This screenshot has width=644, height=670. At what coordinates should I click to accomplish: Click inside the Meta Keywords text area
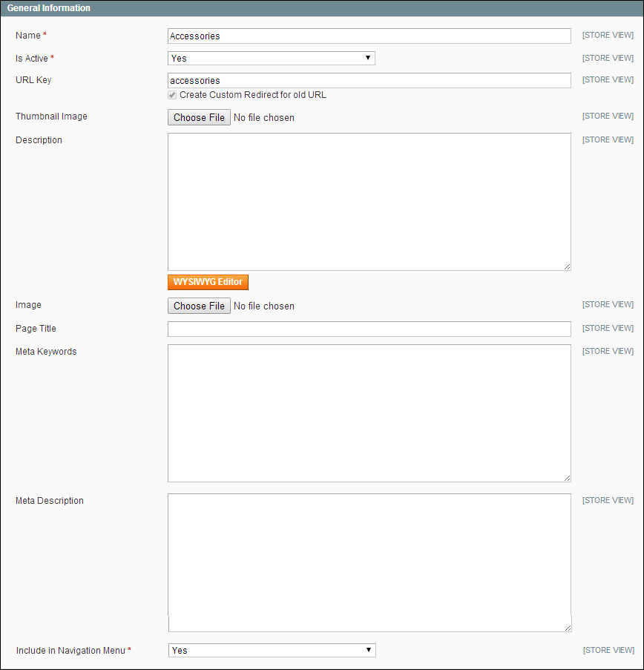pos(369,413)
